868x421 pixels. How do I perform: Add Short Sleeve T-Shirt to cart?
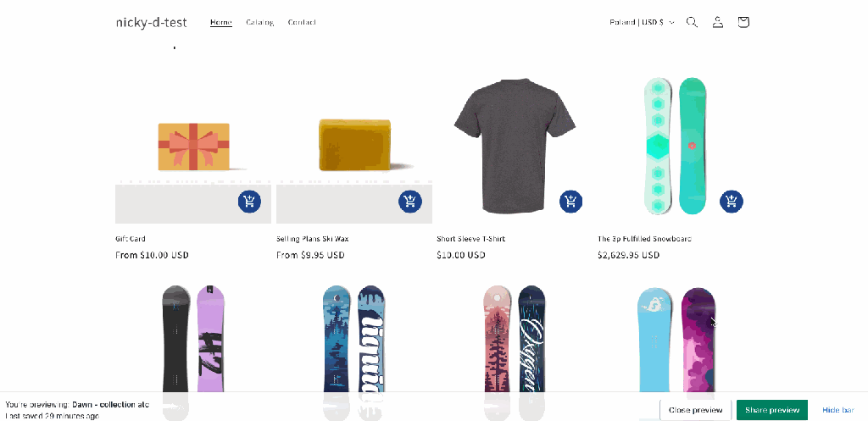[571, 202]
